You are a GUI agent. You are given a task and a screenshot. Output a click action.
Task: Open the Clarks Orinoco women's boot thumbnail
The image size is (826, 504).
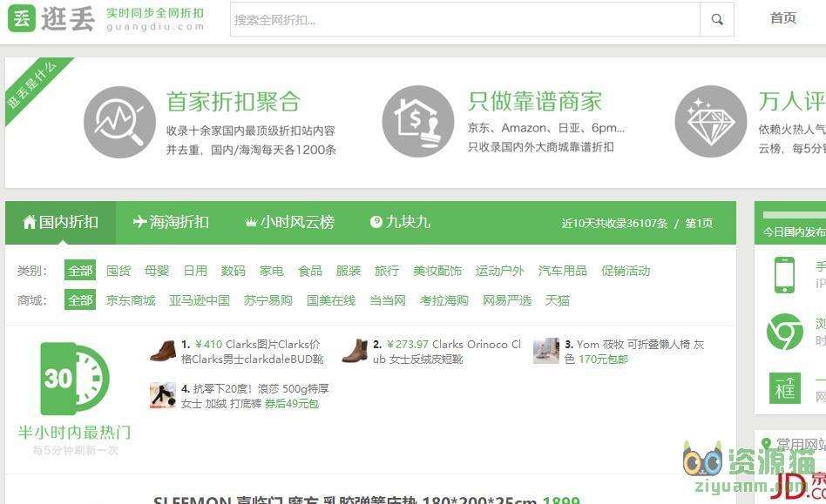coord(355,351)
